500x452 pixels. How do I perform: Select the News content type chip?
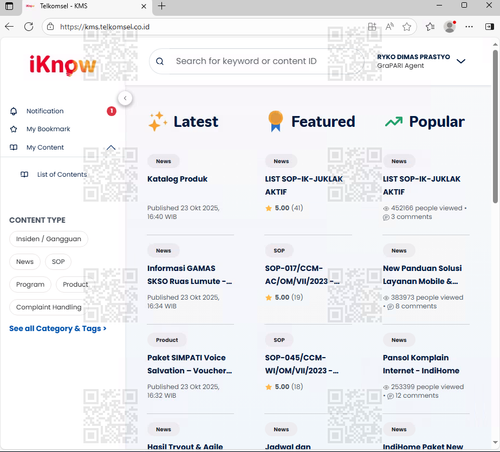point(25,262)
